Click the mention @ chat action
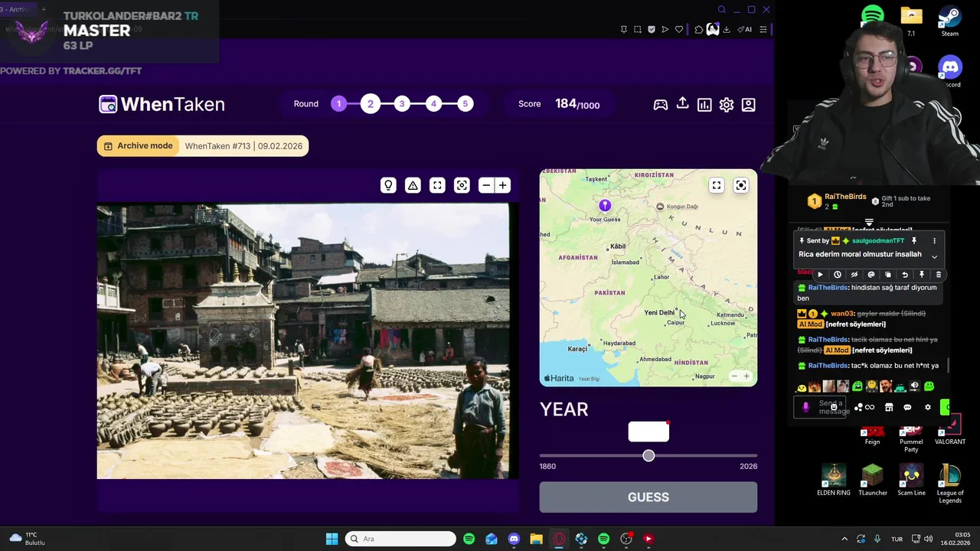The image size is (980, 551). pyautogui.click(x=871, y=275)
